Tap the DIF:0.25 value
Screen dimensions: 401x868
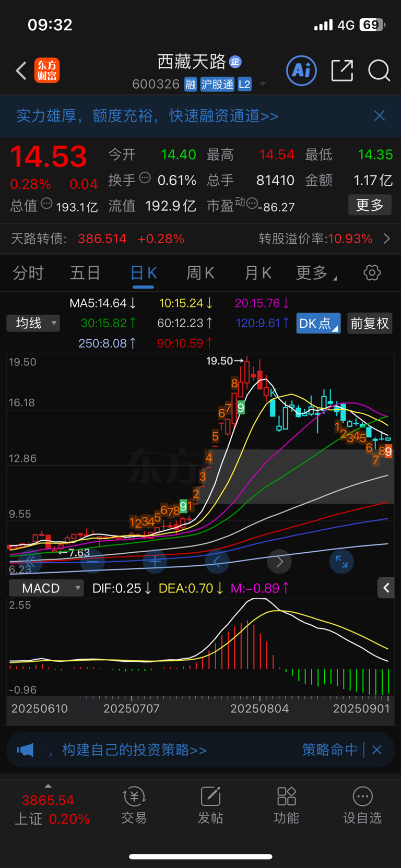[122, 588]
